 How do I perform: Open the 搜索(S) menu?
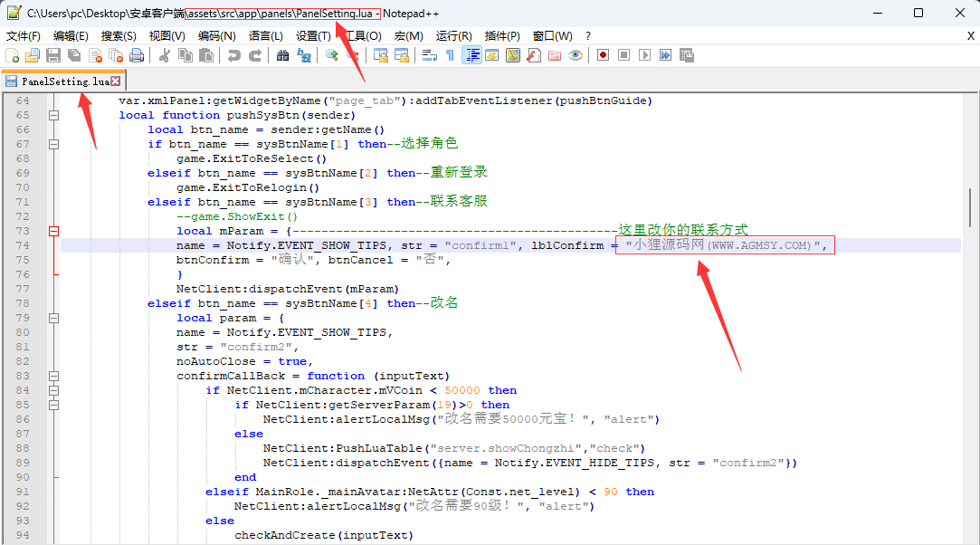pyautogui.click(x=119, y=35)
